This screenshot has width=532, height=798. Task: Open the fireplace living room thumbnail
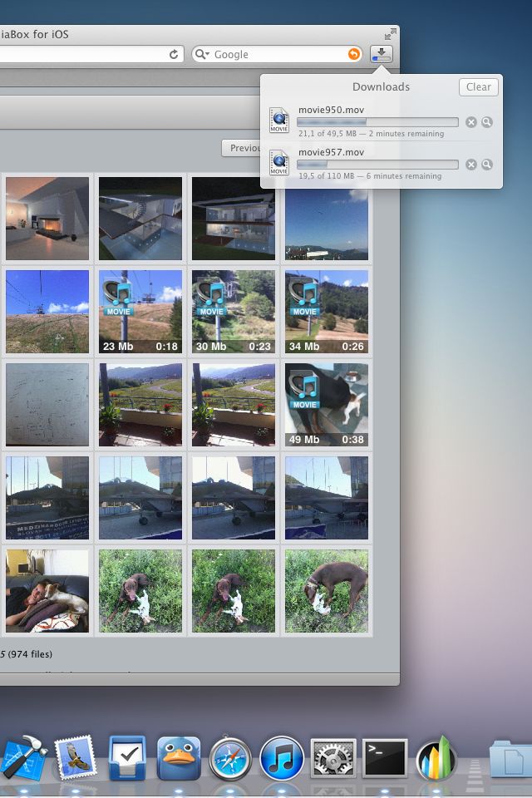click(47, 219)
